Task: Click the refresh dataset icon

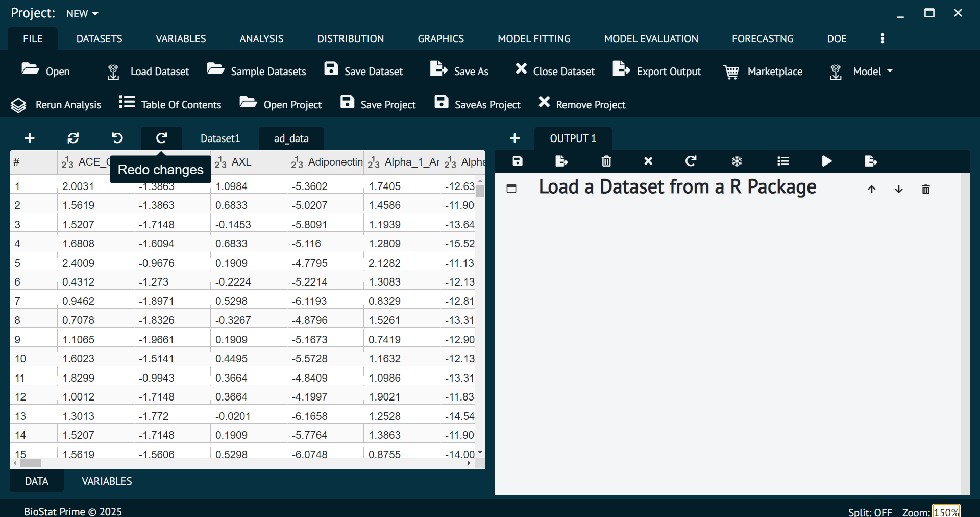Action: coord(73,138)
